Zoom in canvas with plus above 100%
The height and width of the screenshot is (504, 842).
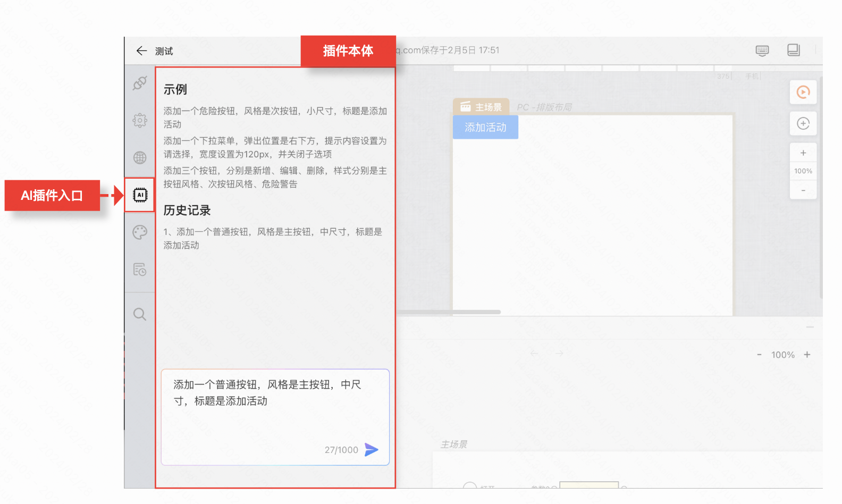(803, 153)
